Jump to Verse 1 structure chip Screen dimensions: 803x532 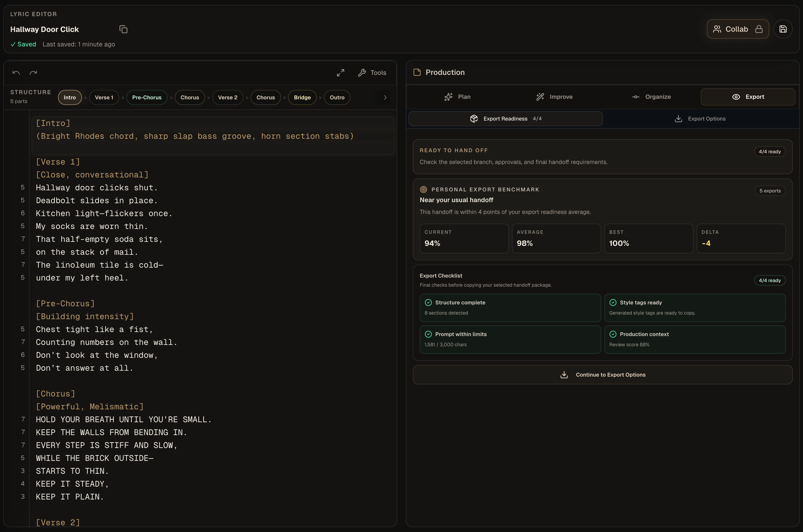tap(104, 97)
